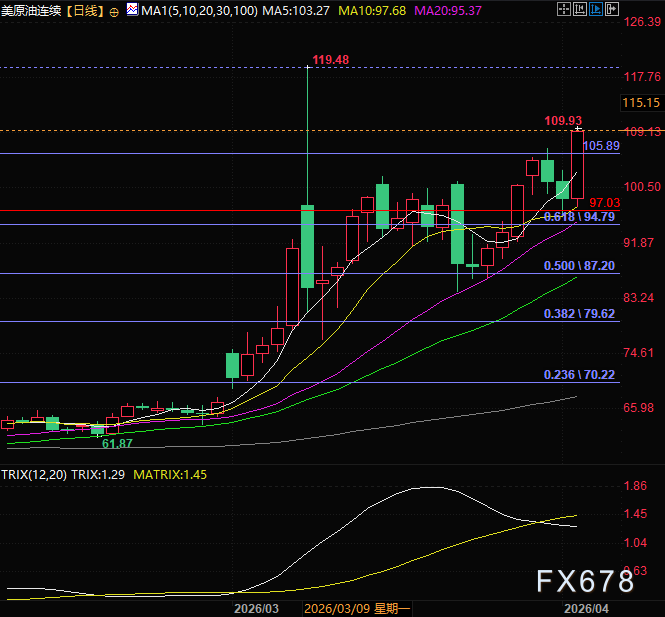
Task: Click the MA1 indicator chart icon
Action: (132, 9)
